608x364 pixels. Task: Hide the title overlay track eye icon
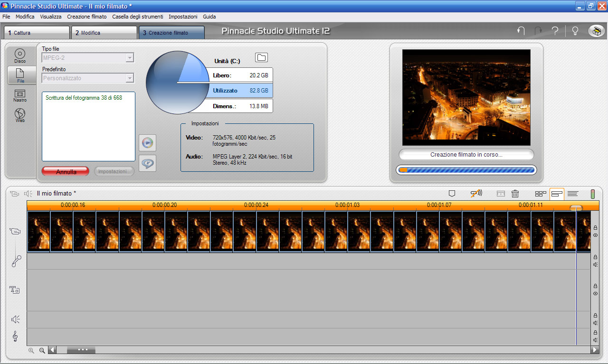[x=595, y=294]
